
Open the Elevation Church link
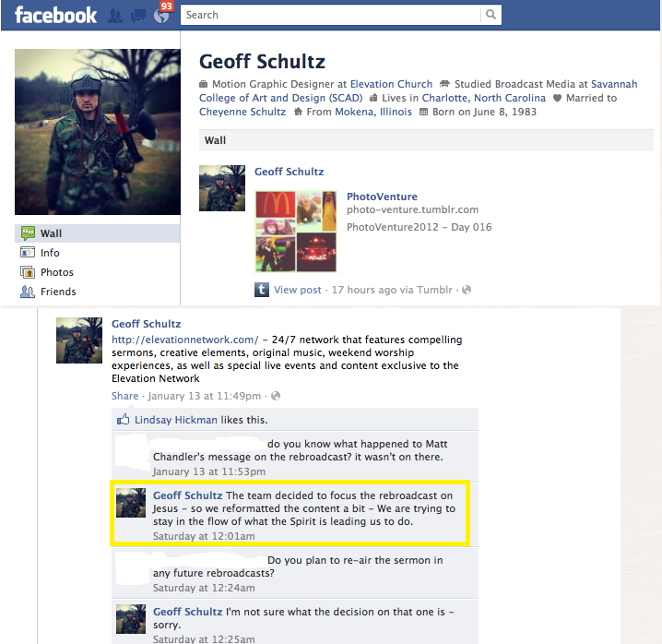tap(391, 84)
